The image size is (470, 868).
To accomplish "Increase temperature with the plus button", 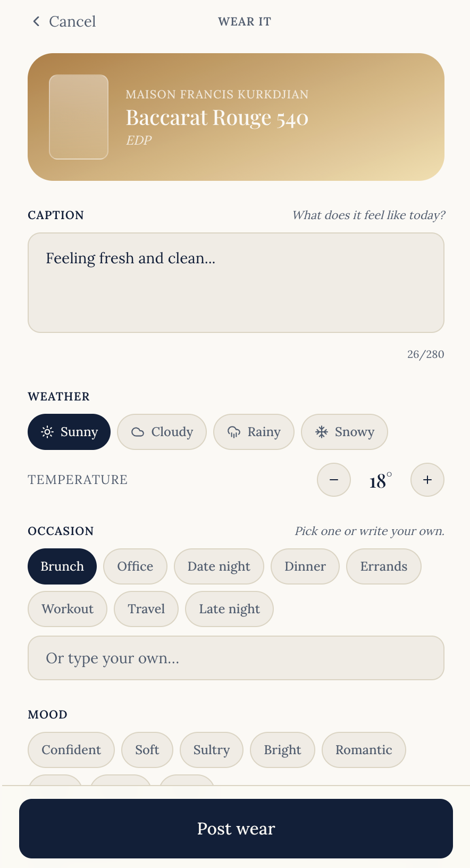I will coord(427,480).
